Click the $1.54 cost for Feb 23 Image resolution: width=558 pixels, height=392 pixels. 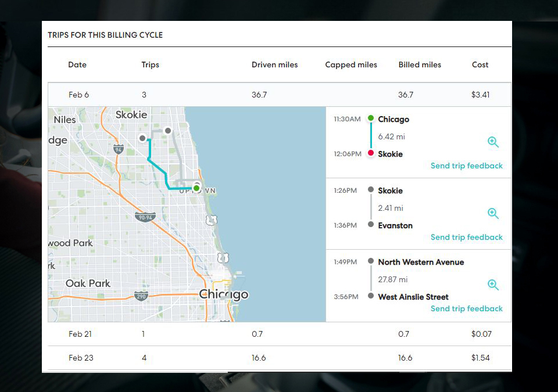481,358
